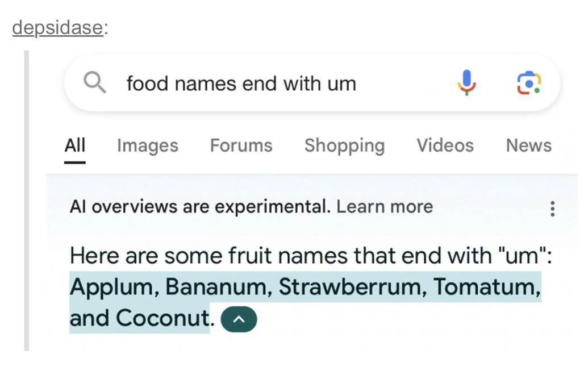Open the AI overview options three-dot menu
588x379 pixels.
point(552,209)
